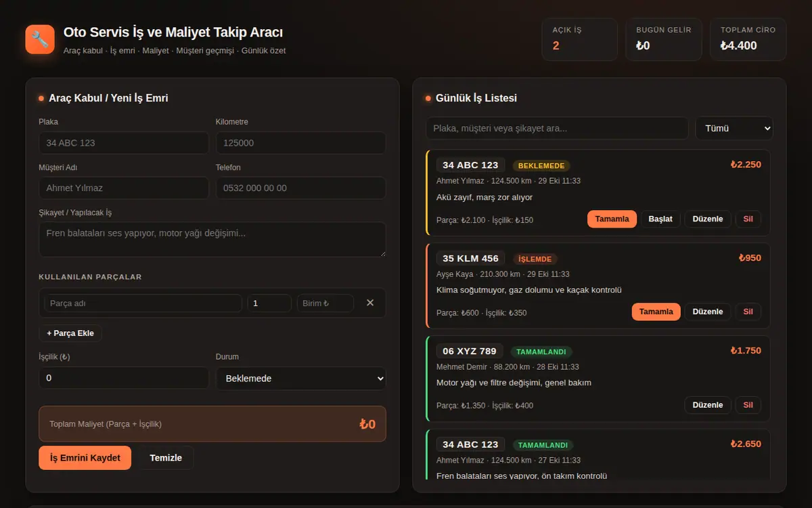Click the Motor yağı ve filtre text

[x=514, y=383]
